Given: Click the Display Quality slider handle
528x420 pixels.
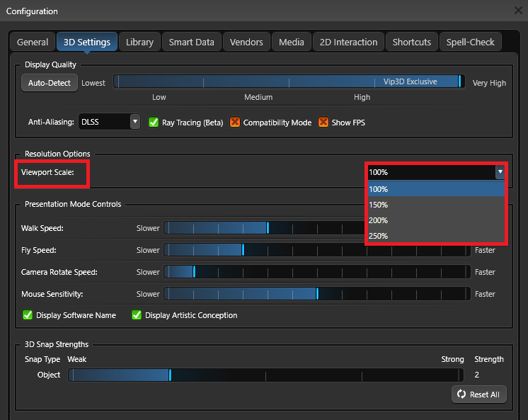Looking at the screenshot, I should click(x=460, y=82).
